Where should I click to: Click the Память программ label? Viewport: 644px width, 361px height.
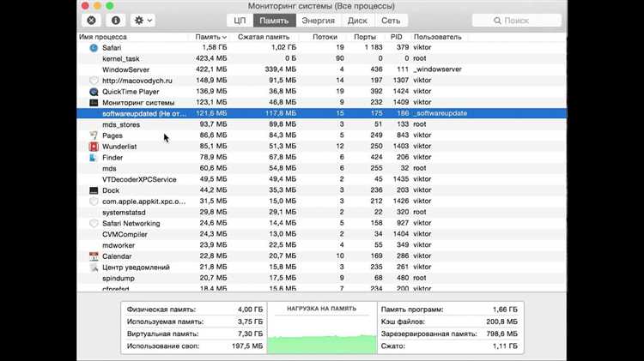(412, 310)
